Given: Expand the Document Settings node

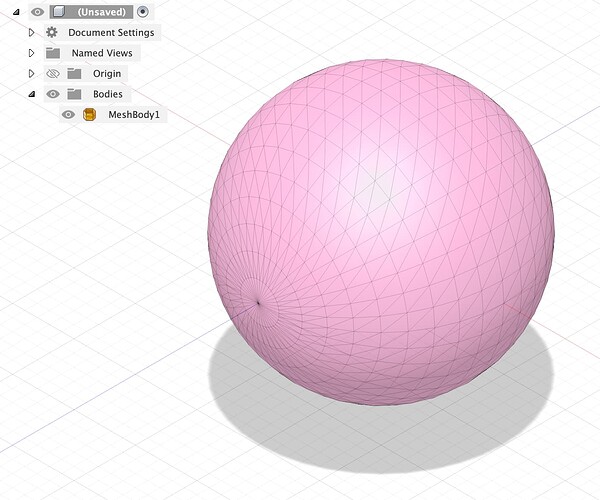Looking at the screenshot, I should [x=32, y=33].
